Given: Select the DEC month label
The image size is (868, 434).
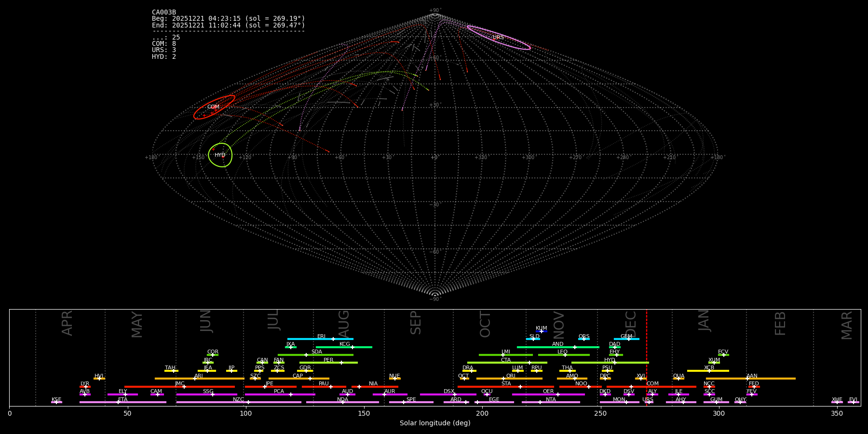Looking at the screenshot, I should tap(631, 324).
